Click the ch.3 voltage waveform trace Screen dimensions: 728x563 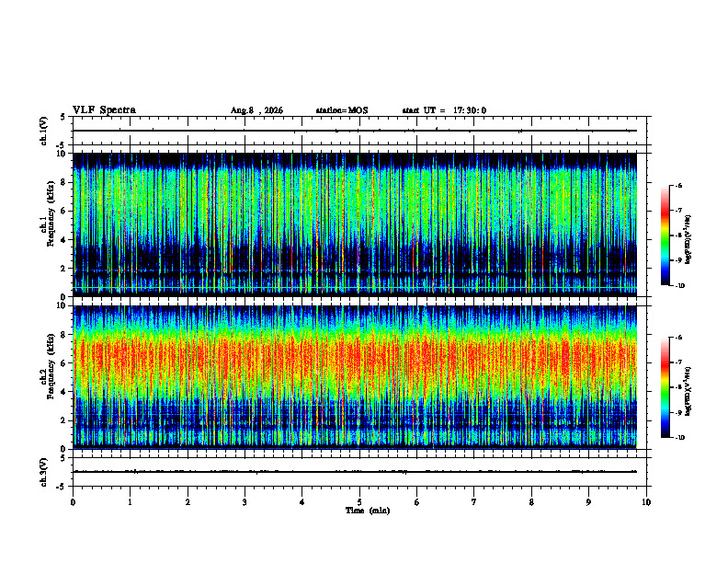[x=355, y=472]
